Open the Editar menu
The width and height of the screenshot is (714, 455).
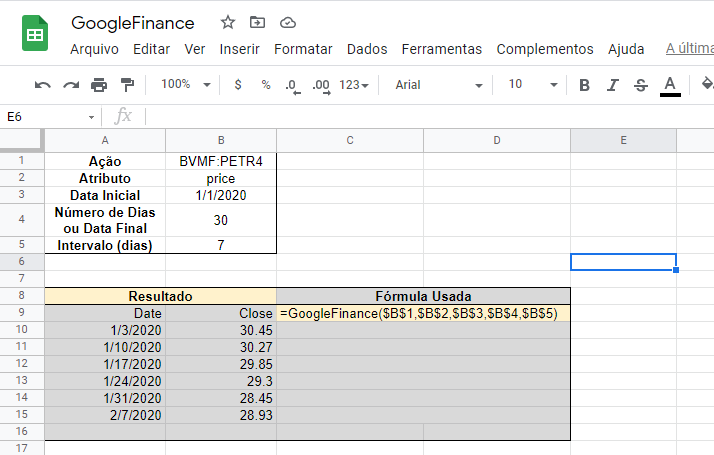[151, 49]
